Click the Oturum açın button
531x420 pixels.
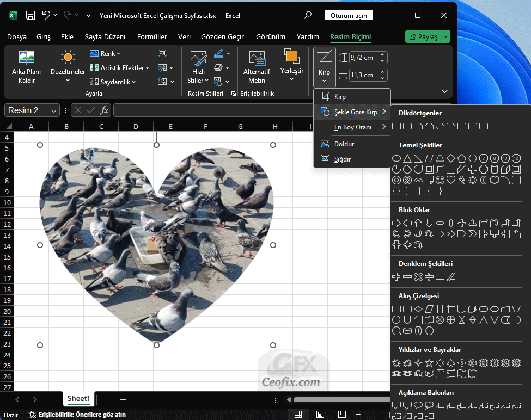(x=349, y=16)
